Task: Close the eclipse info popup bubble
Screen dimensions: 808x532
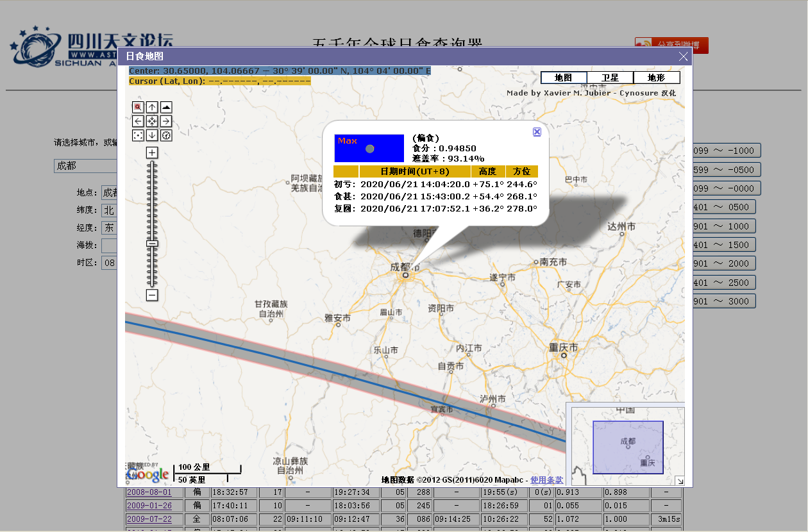Action: (x=537, y=132)
